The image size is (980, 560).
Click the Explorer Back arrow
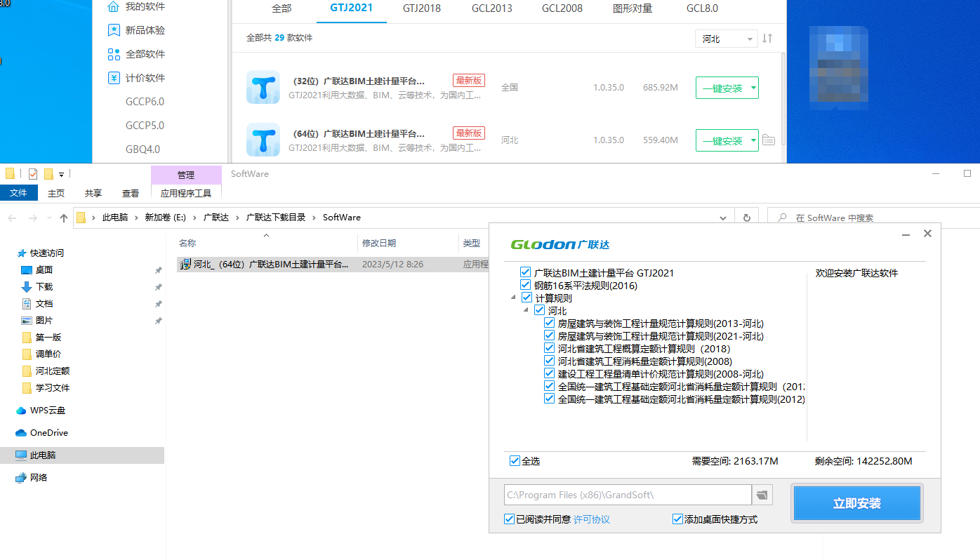click(12, 218)
